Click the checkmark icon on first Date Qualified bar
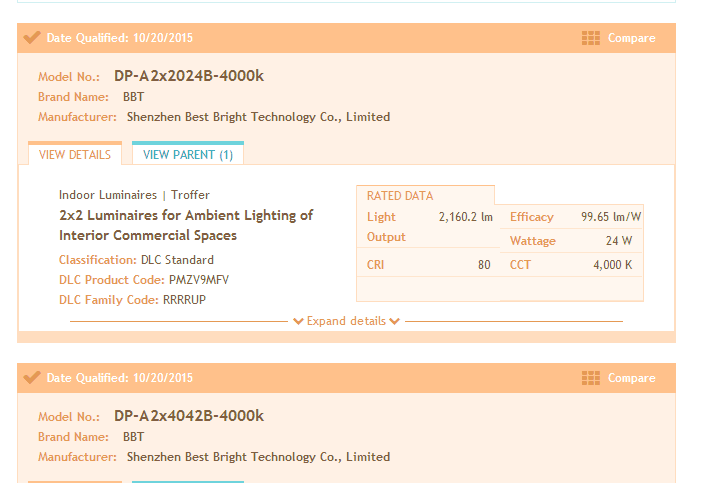The width and height of the screenshot is (709, 483). (32, 37)
